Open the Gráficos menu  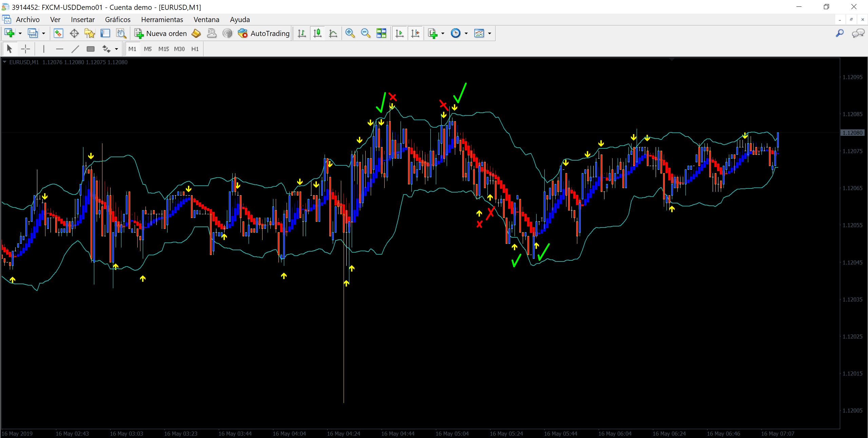[x=117, y=20]
